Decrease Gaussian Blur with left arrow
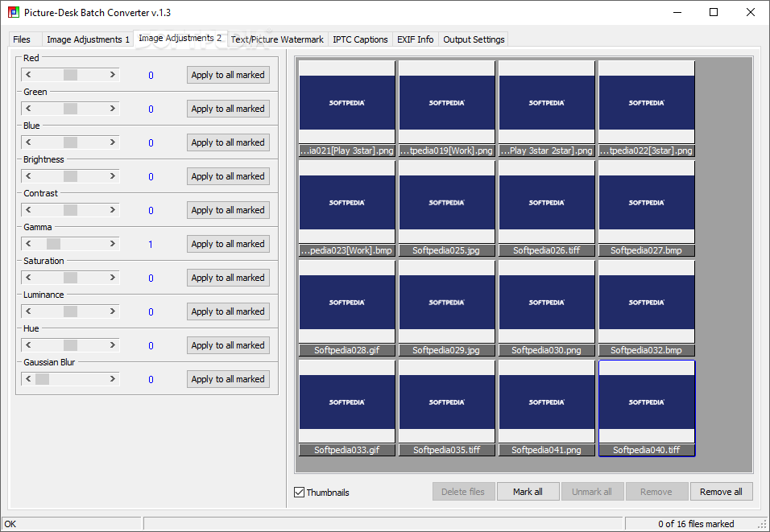 [28, 379]
